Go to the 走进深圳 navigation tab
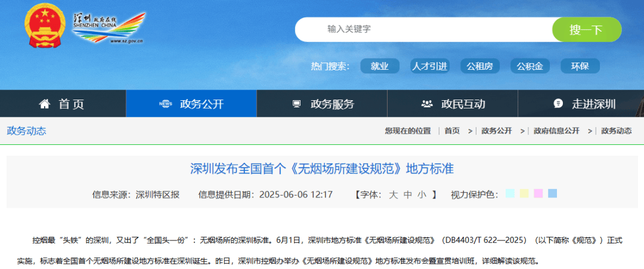Screen dimensions: 644x269 [593, 104]
